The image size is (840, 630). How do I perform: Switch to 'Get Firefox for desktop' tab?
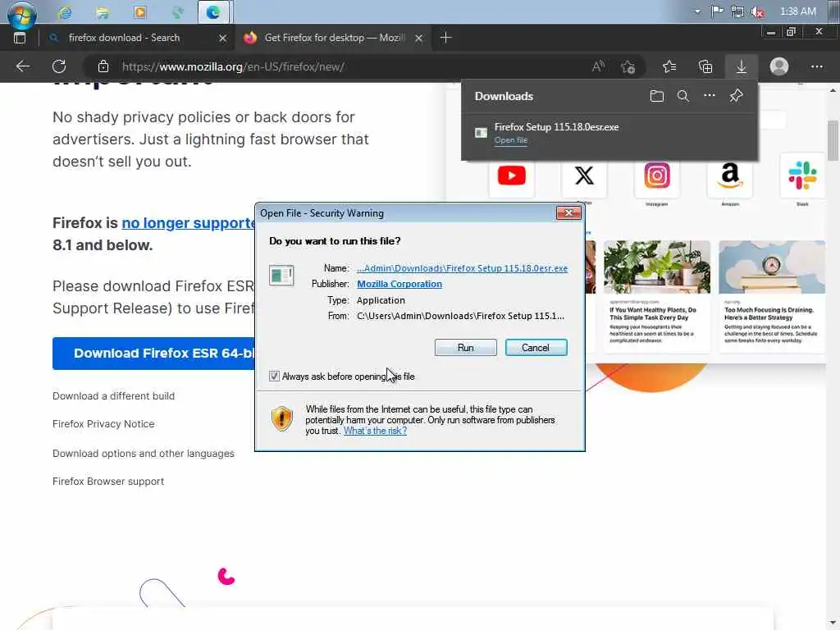click(335, 38)
